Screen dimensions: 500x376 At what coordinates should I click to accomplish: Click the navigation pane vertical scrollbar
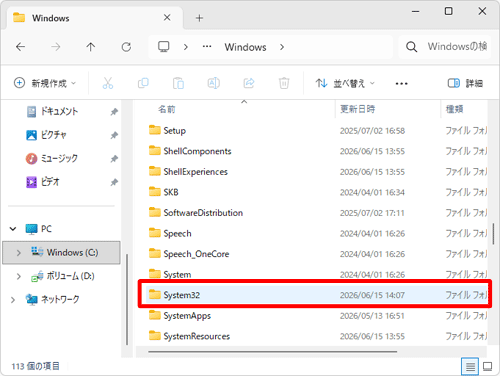point(127,299)
